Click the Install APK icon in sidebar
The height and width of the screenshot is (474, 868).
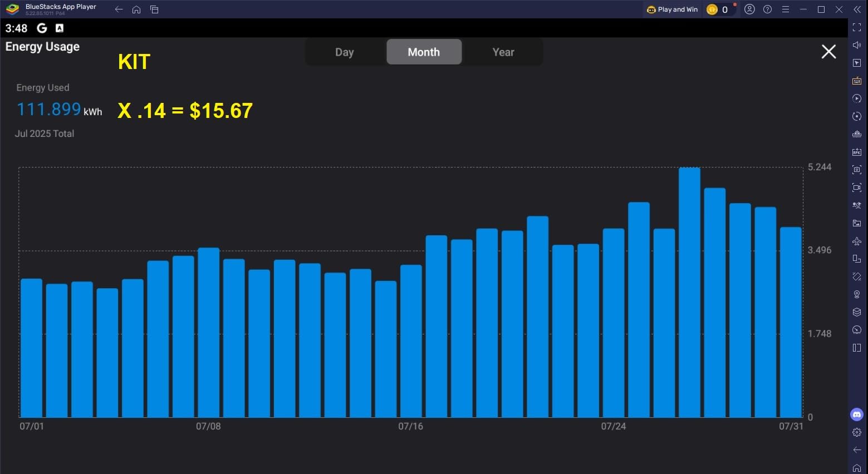857,152
